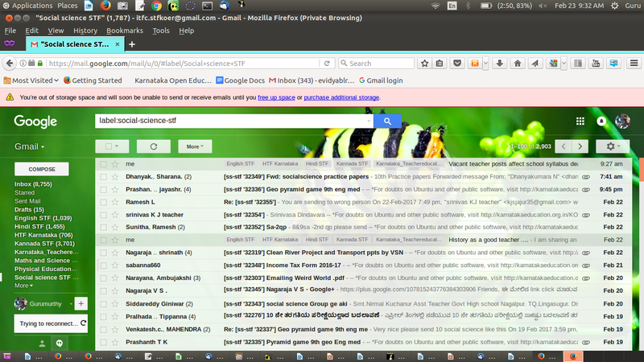Select checkbox for Ramesh L message
The height and width of the screenshot is (362, 644).
pyautogui.click(x=103, y=203)
